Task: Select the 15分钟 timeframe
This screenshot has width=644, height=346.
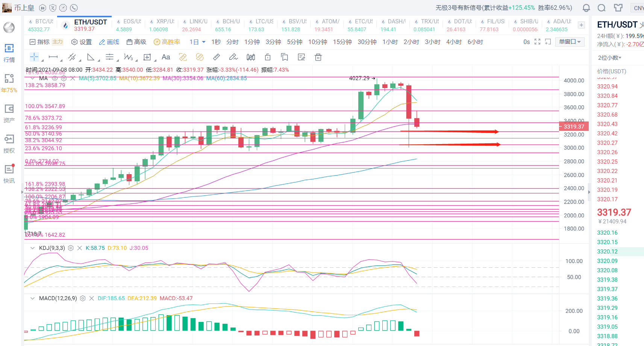Action: click(342, 42)
